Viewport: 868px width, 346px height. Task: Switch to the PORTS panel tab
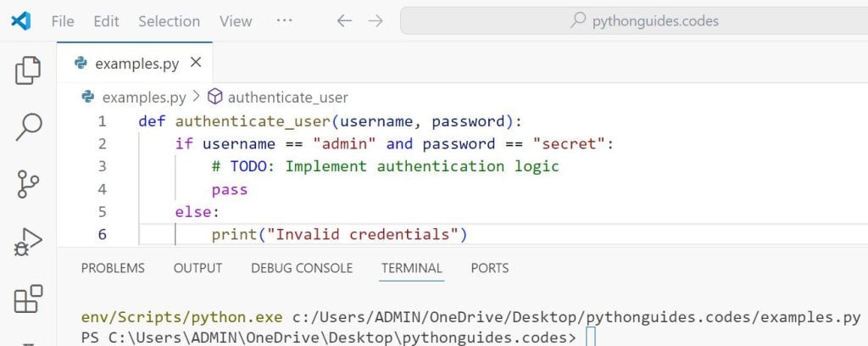click(490, 268)
